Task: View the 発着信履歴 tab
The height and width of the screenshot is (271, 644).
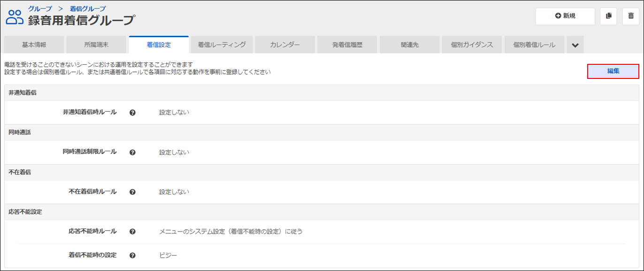Action: click(347, 45)
